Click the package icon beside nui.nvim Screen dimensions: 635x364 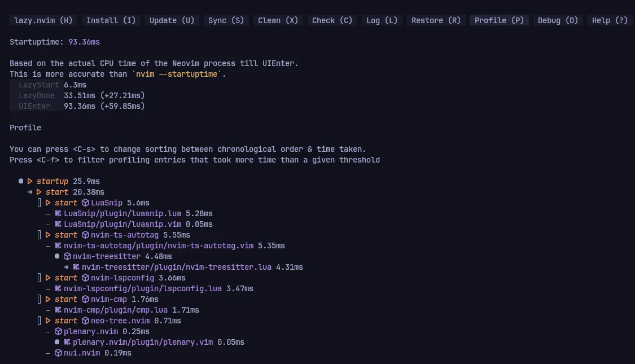(58, 353)
